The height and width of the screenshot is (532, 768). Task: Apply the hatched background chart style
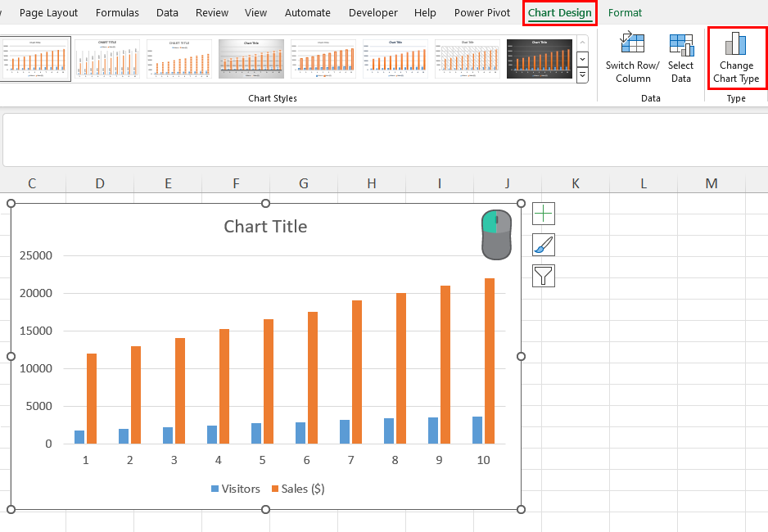[468, 59]
